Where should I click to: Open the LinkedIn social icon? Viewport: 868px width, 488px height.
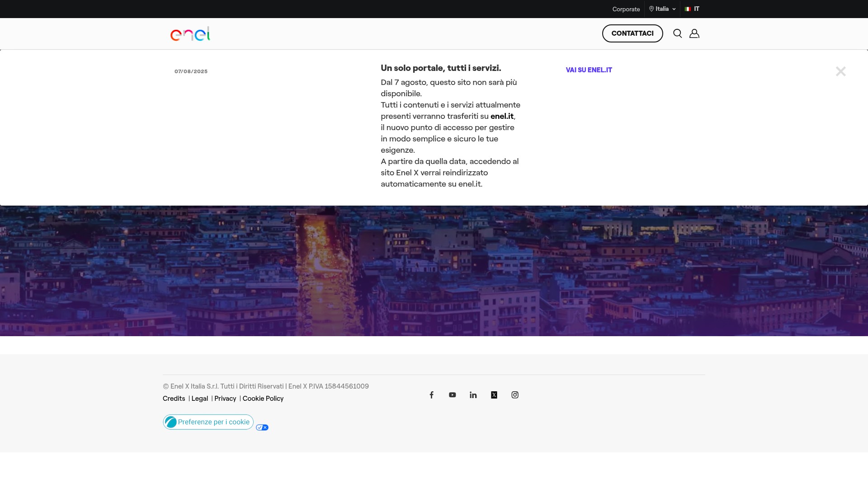click(473, 395)
